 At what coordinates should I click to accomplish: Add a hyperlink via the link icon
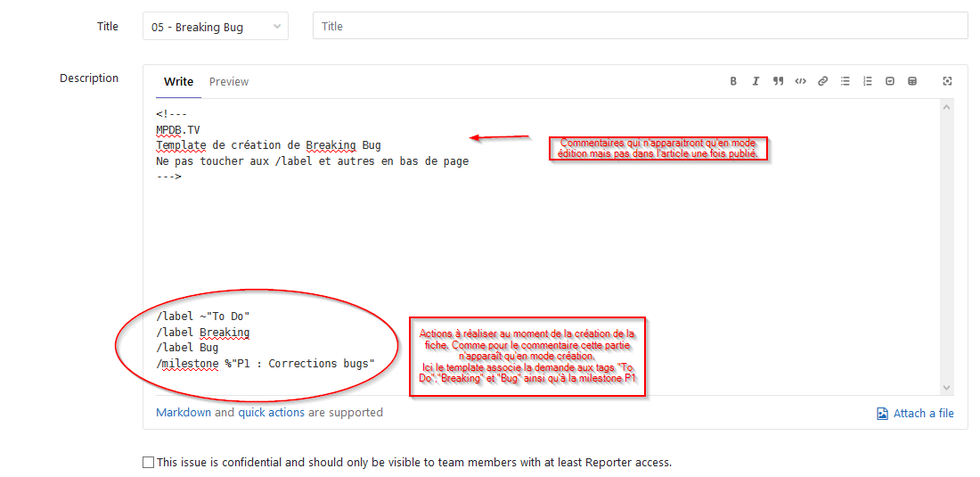pyautogui.click(x=823, y=81)
